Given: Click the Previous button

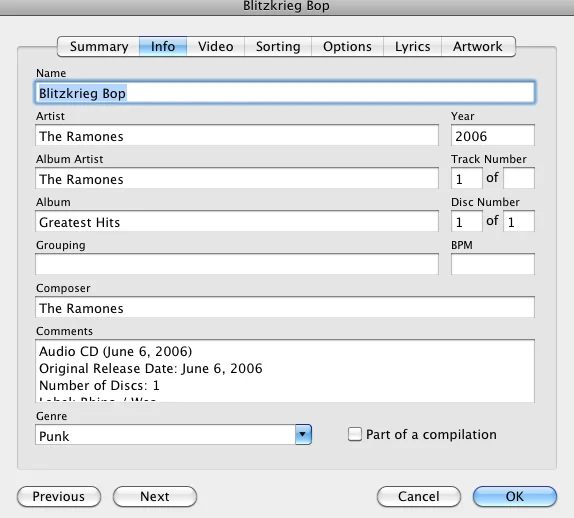Looking at the screenshot, I should 59,496.
